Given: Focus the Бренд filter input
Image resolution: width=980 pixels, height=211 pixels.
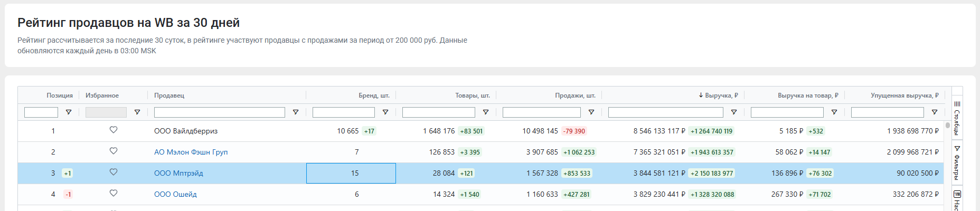Looking at the screenshot, I should pyautogui.click(x=344, y=112).
